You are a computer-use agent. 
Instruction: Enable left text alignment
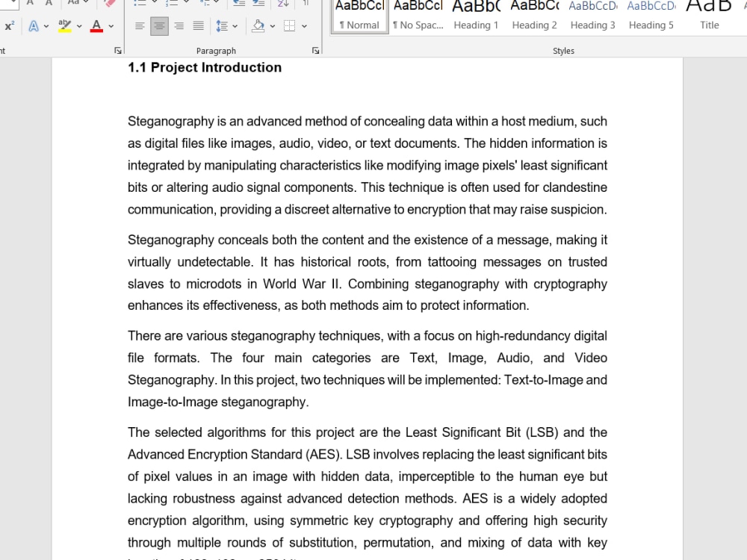click(x=140, y=26)
